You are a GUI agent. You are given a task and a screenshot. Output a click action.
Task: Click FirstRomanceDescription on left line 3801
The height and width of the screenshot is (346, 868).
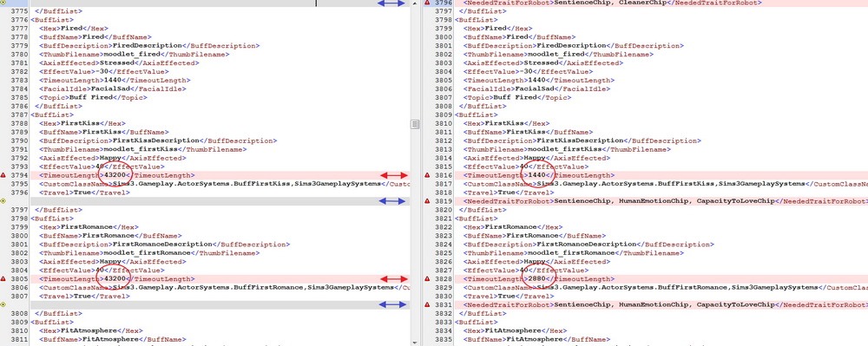[164, 245]
